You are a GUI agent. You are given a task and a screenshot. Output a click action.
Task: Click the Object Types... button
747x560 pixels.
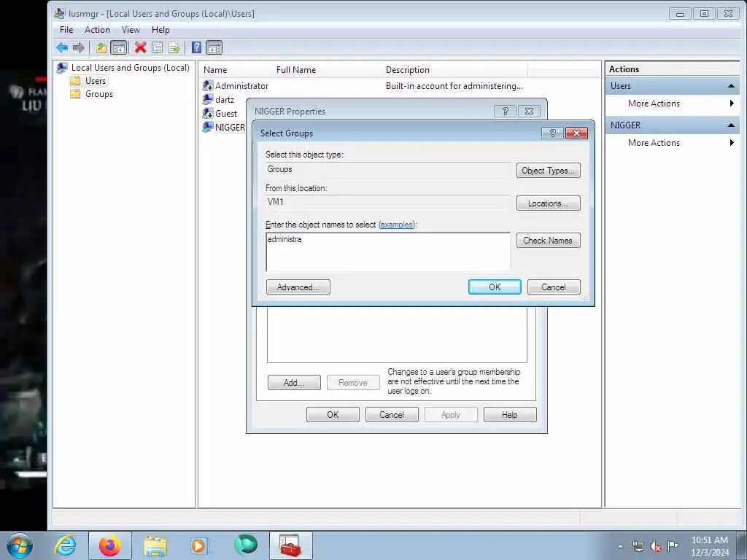(x=549, y=171)
